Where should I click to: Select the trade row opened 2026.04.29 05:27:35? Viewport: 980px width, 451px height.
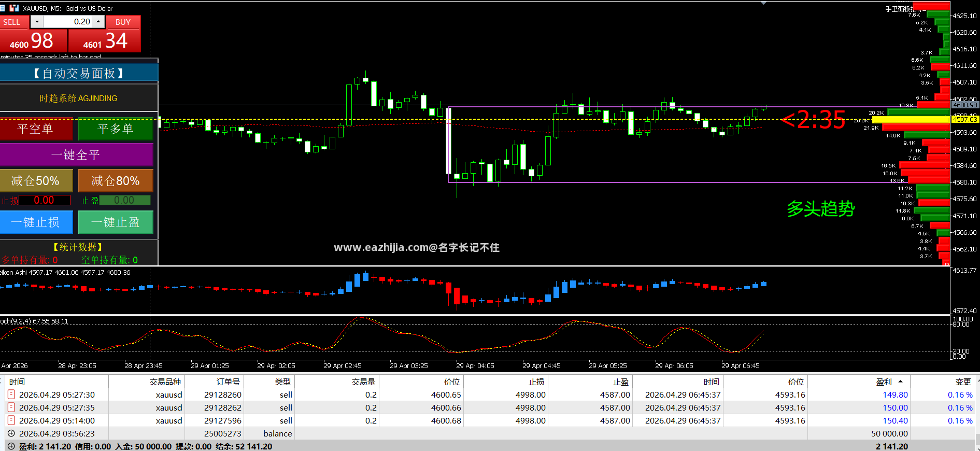click(490, 407)
